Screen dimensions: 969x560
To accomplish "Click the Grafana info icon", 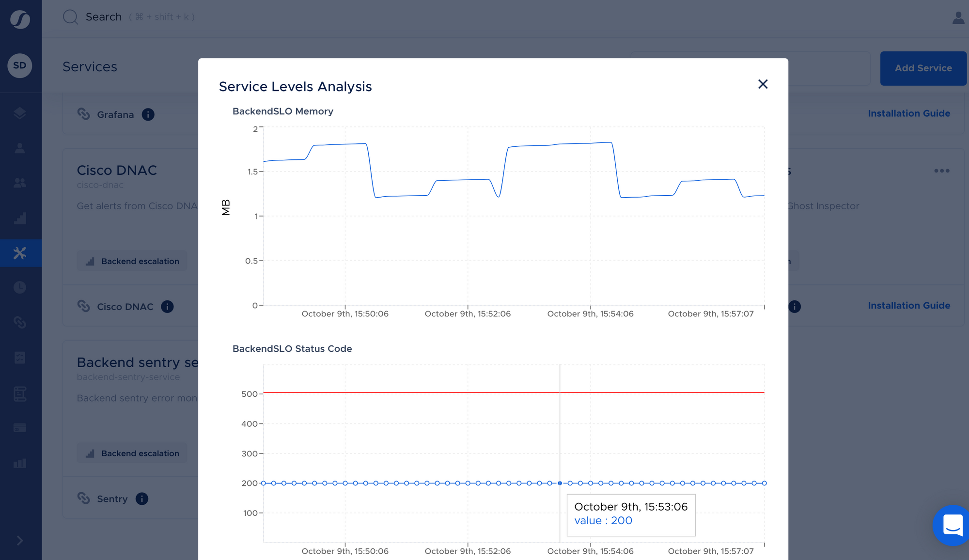I will click(x=148, y=114).
